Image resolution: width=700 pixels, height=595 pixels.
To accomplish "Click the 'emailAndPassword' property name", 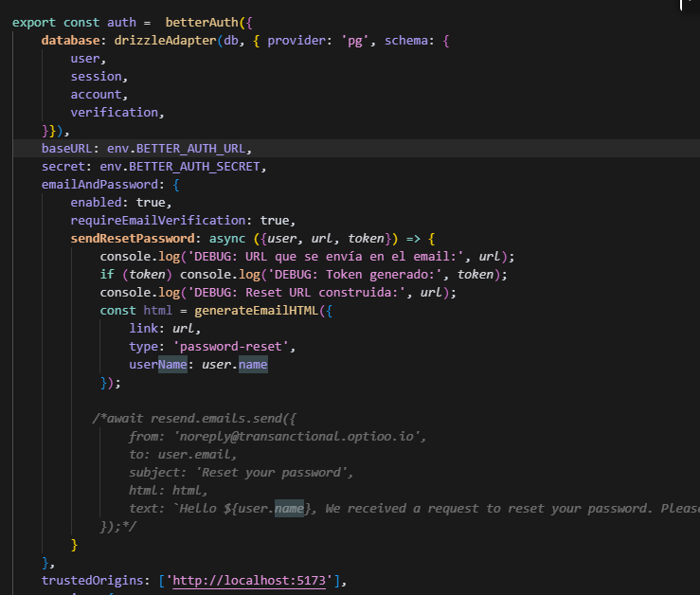I will pyautogui.click(x=100, y=185).
